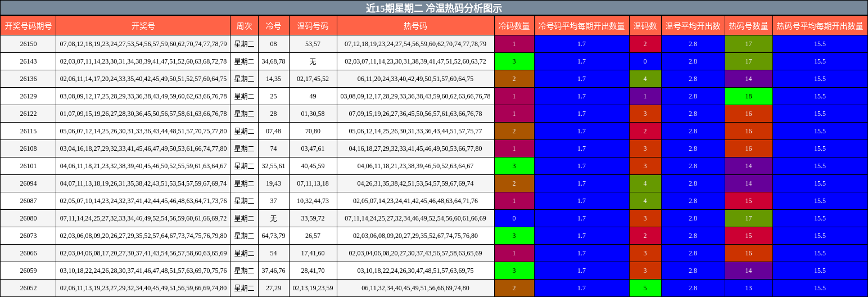The height and width of the screenshot is (297, 868).
Task: Click the '冷码数量' column header
Action: [514, 26]
